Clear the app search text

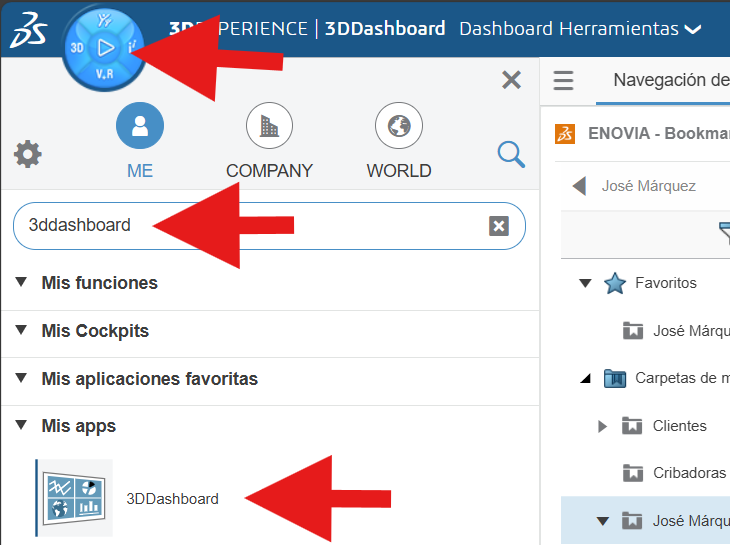(x=499, y=226)
